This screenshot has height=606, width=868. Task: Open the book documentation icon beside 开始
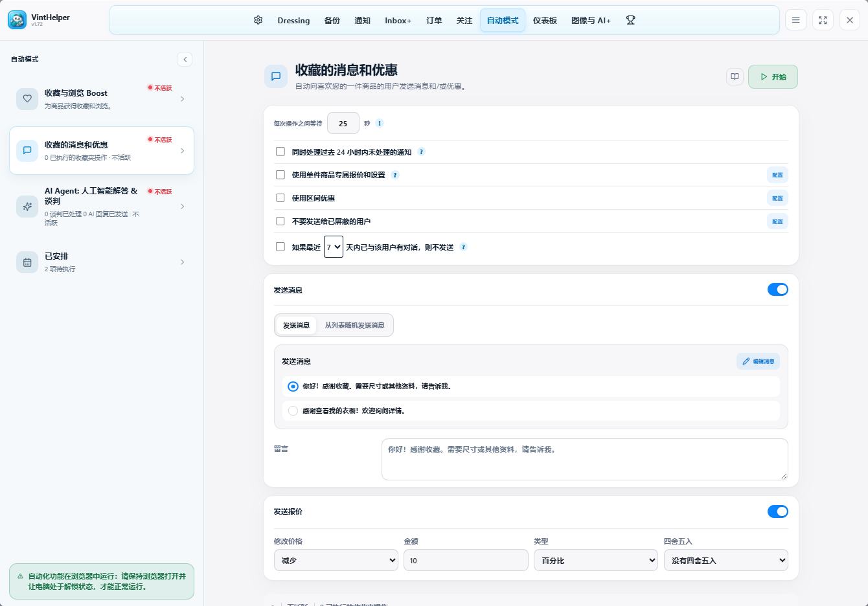click(735, 76)
